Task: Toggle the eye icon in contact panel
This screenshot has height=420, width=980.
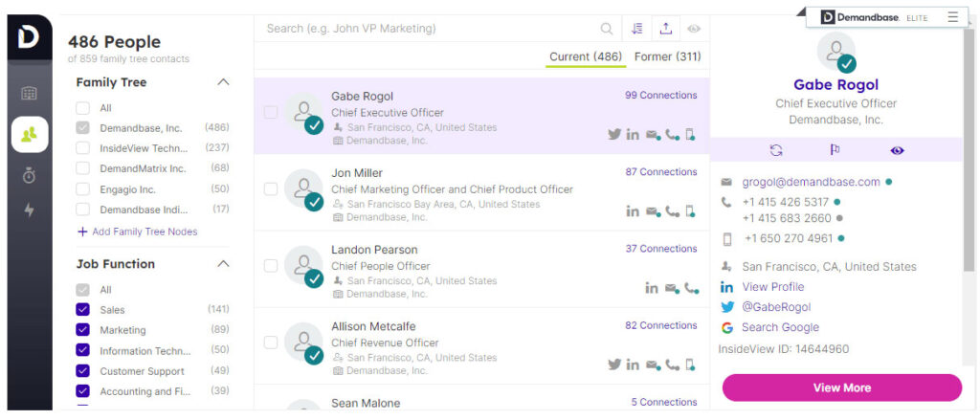Action: point(897,150)
